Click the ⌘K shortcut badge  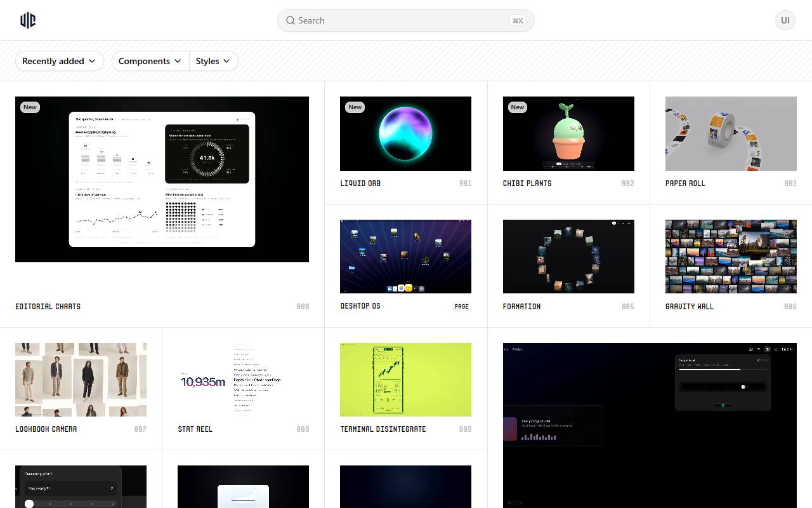(518, 20)
